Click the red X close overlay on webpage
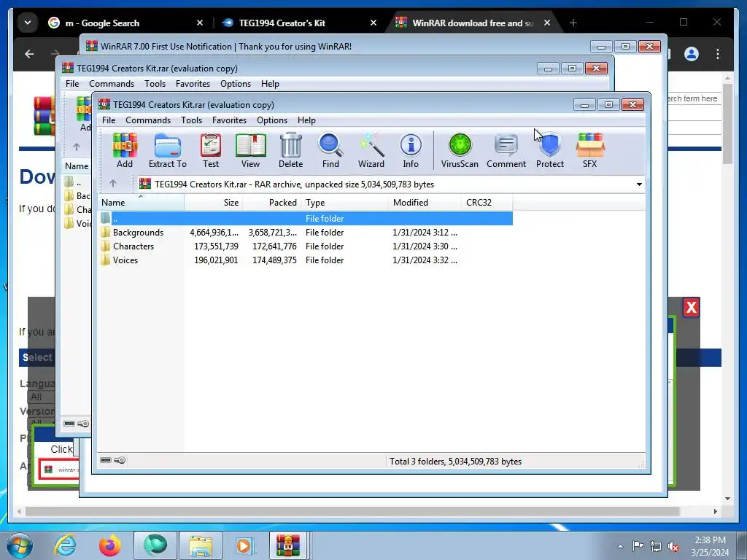This screenshot has height=560, width=747. coord(692,308)
